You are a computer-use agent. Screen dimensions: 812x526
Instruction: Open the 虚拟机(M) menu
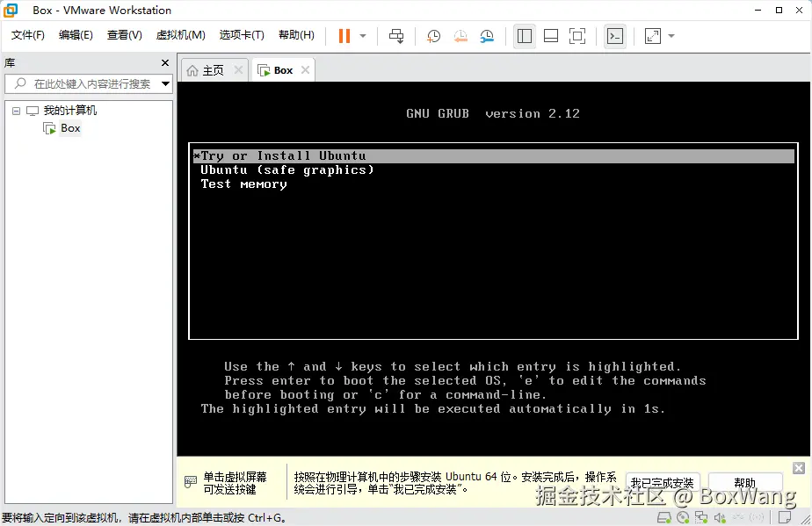pyautogui.click(x=180, y=35)
